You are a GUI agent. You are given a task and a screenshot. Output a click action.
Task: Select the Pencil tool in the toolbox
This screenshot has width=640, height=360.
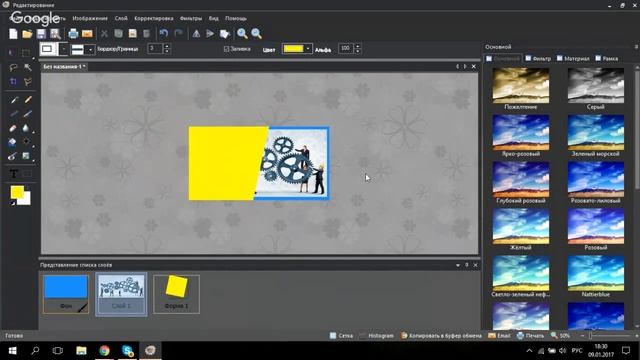14,100
